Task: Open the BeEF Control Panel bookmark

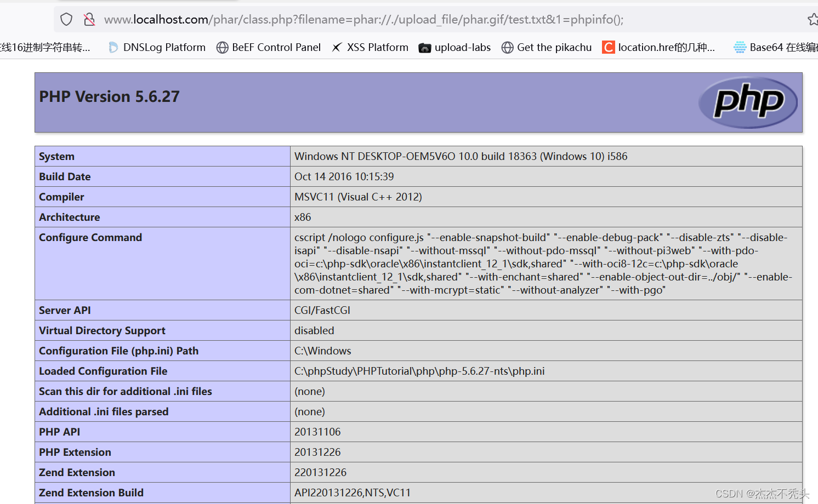Action: [269, 48]
